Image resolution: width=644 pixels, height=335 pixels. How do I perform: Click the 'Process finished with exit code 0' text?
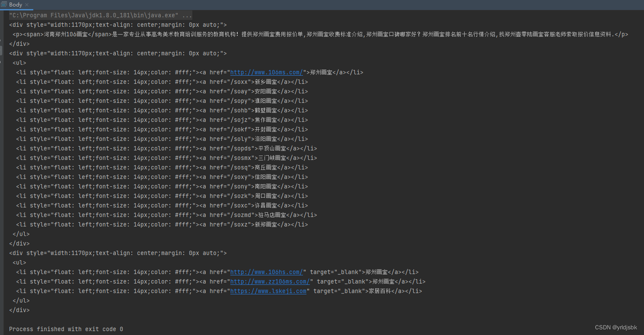point(67,329)
